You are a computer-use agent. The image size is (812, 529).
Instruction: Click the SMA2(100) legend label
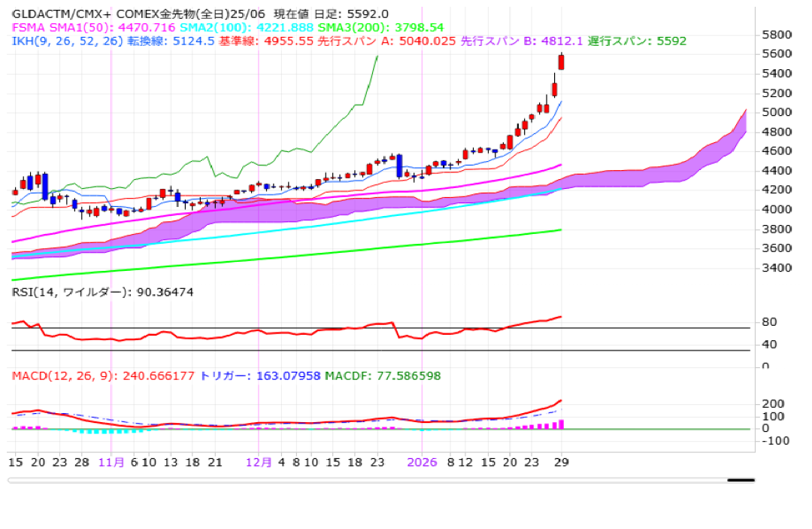[214, 27]
